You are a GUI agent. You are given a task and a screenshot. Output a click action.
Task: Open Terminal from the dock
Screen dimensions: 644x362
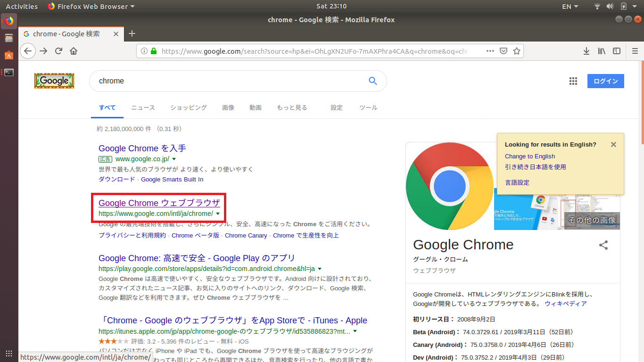[9, 72]
